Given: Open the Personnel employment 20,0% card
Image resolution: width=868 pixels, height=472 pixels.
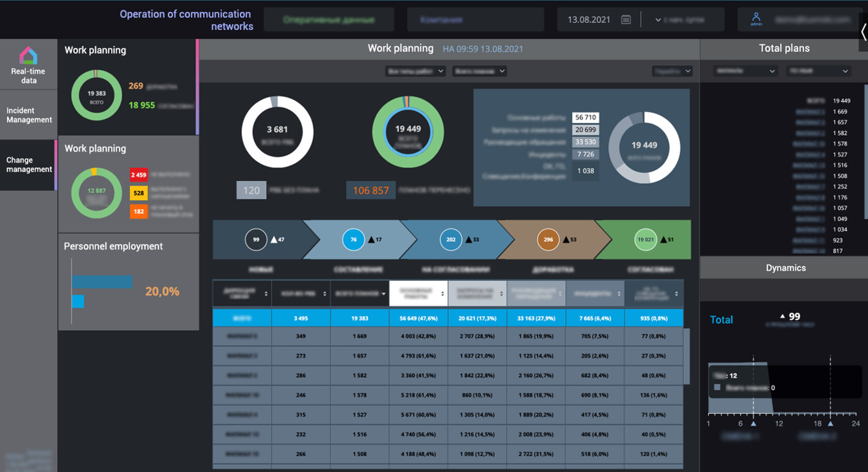Looking at the screenshot, I should tap(128, 282).
